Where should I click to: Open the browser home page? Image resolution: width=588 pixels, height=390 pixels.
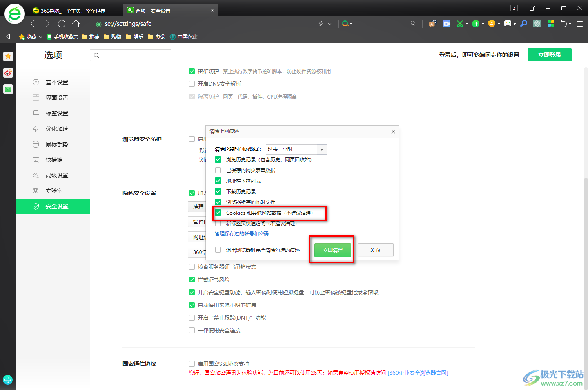pyautogui.click(x=76, y=24)
